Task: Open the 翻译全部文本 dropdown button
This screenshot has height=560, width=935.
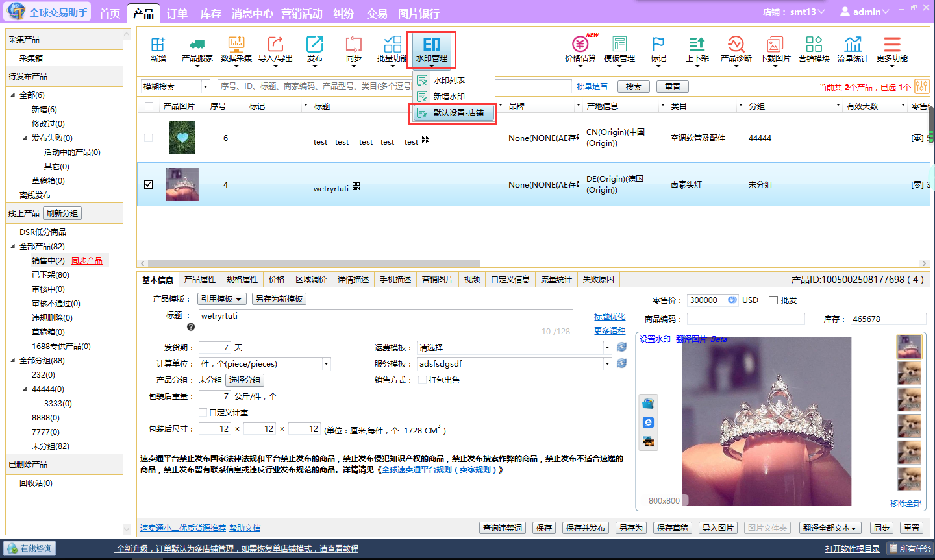Action: 830,528
